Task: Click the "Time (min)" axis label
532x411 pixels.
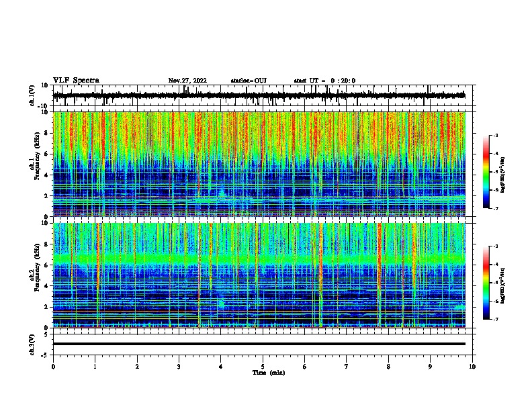Action: click(269, 373)
